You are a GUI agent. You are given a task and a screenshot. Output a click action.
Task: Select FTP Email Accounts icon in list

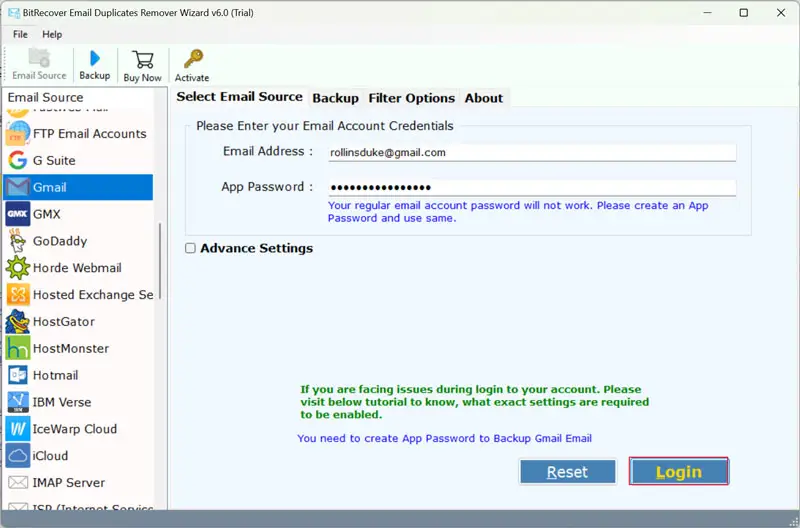tap(18, 134)
